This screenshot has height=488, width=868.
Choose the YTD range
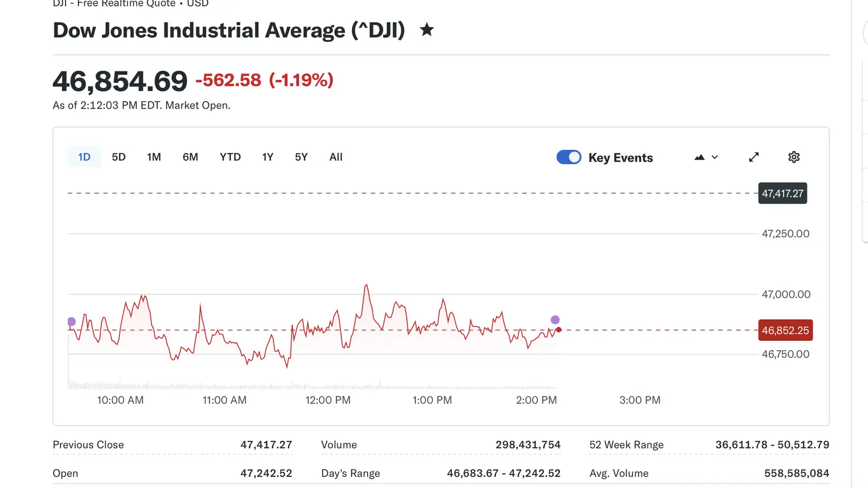point(230,157)
